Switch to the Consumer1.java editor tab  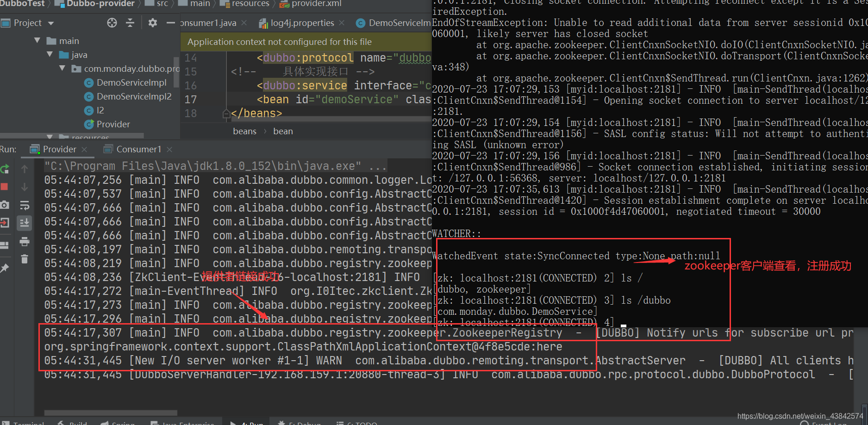click(x=208, y=23)
